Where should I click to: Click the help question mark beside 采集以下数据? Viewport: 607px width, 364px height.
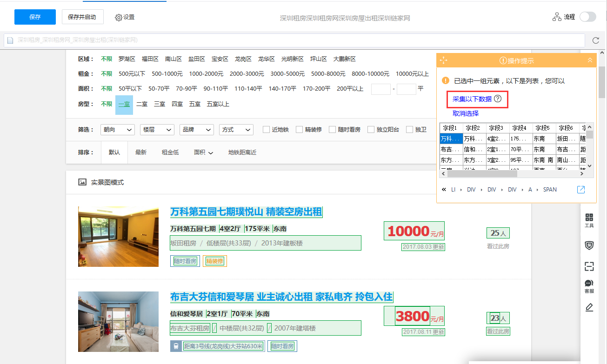(498, 99)
